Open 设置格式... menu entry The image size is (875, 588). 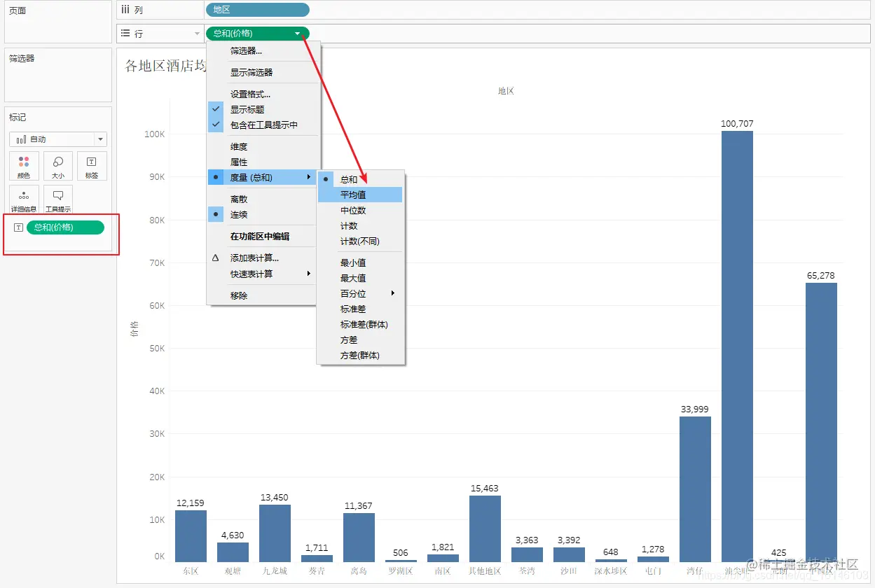point(263,94)
